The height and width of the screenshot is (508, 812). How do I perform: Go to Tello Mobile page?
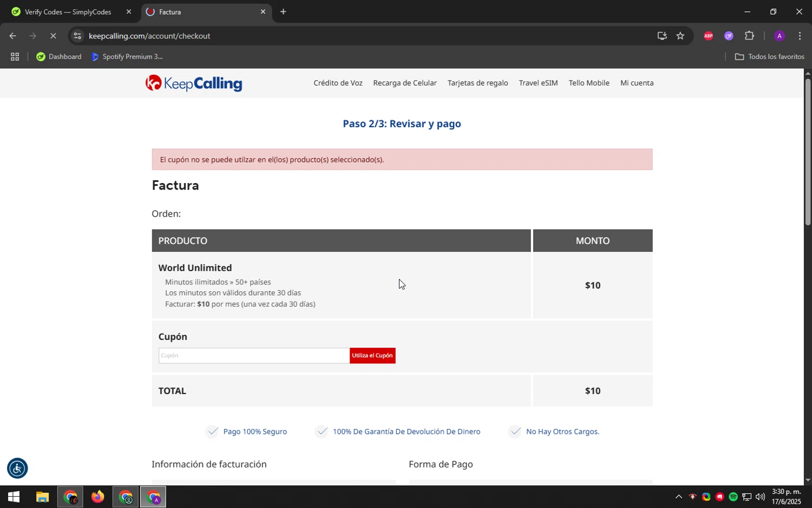click(x=589, y=83)
